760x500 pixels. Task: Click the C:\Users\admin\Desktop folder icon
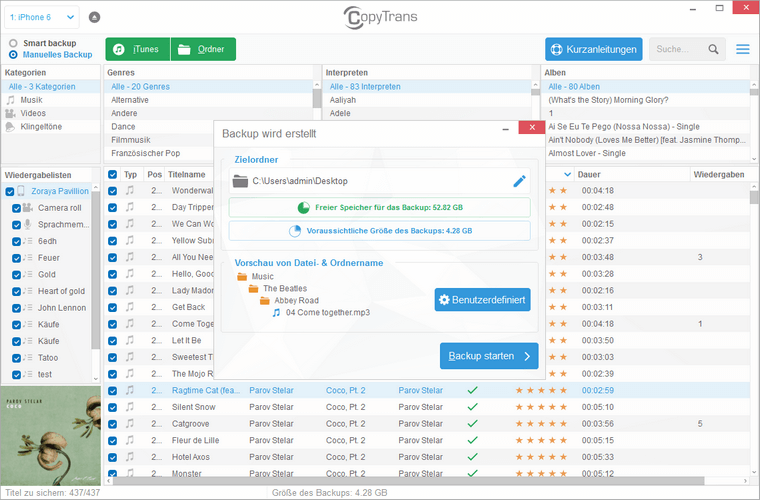[x=240, y=181]
